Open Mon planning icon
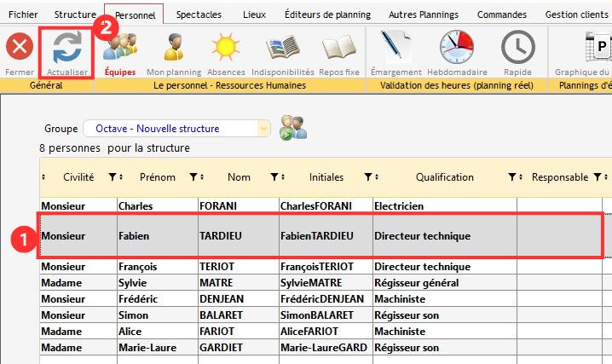Screen dimensions: 612x364 174,48
